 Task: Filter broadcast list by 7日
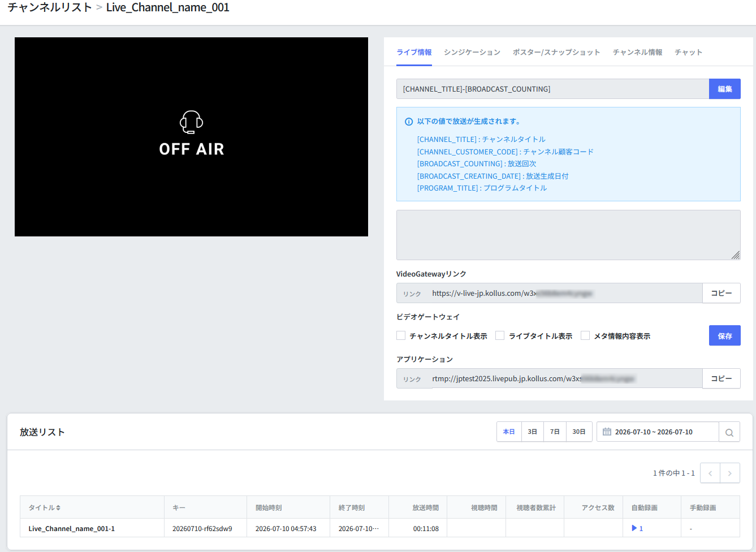(555, 432)
